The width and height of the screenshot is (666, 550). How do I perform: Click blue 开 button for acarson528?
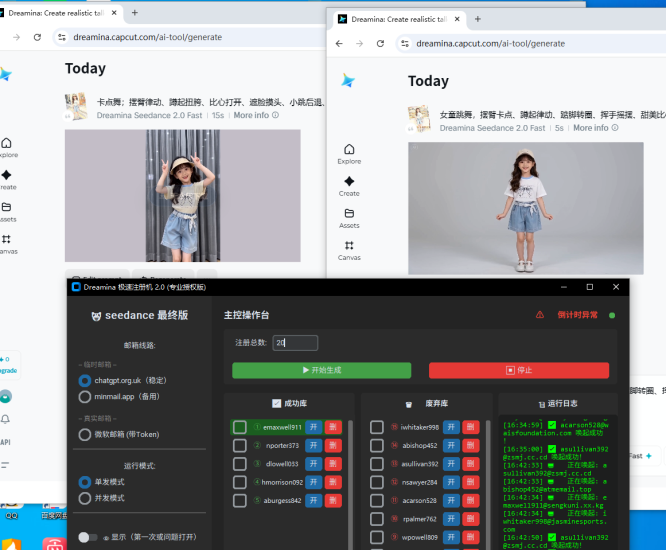451,500
